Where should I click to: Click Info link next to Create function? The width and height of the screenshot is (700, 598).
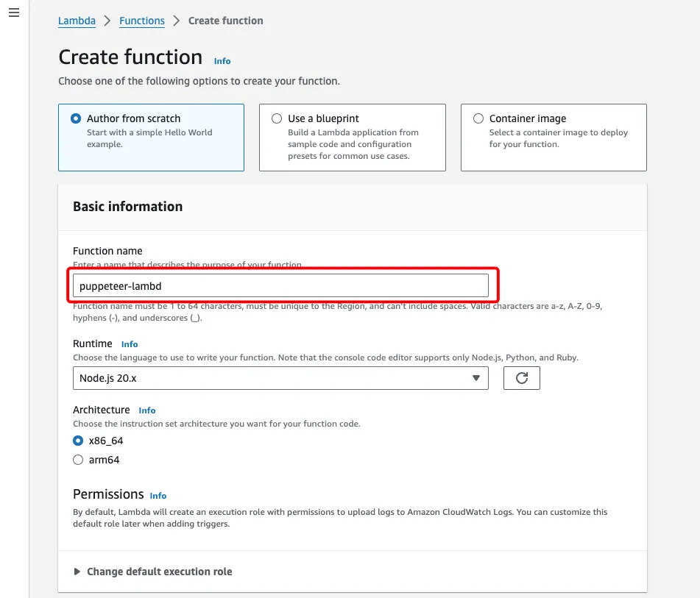click(222, 61)
